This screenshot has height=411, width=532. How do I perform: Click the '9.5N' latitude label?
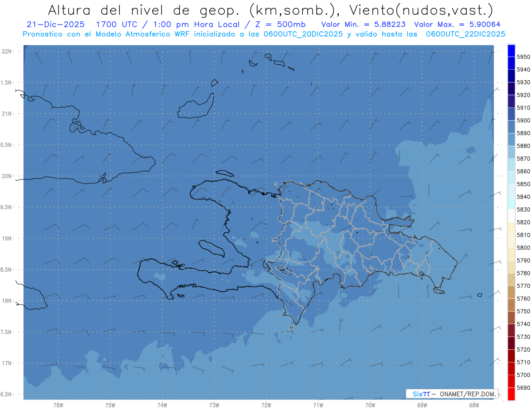[7, 207]
